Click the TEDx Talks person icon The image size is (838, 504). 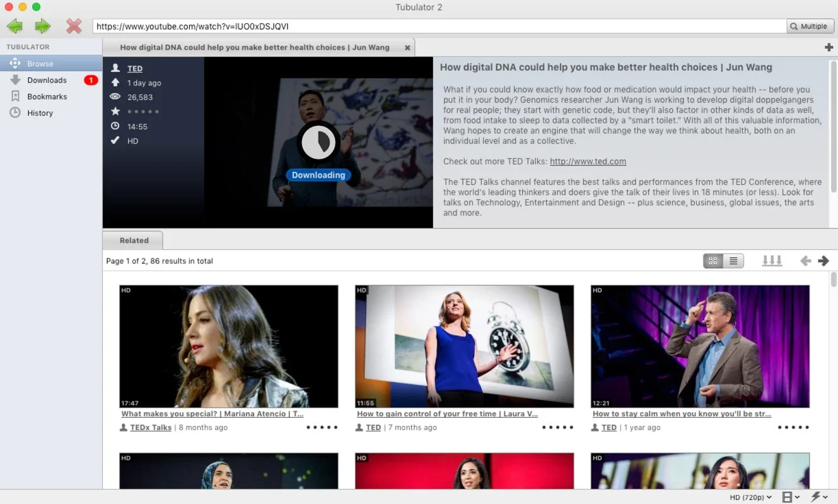pyautogui.click(x=124, y=427)
